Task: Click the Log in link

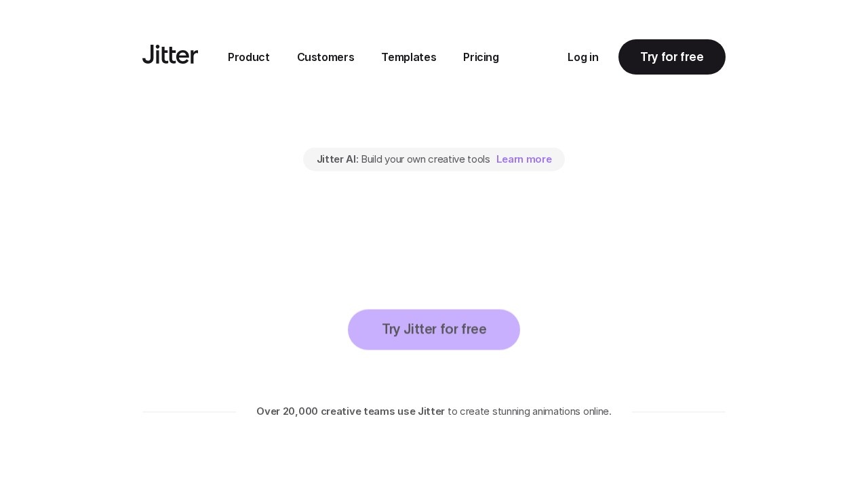Action: pyautogui.click(x=583, y=57)
